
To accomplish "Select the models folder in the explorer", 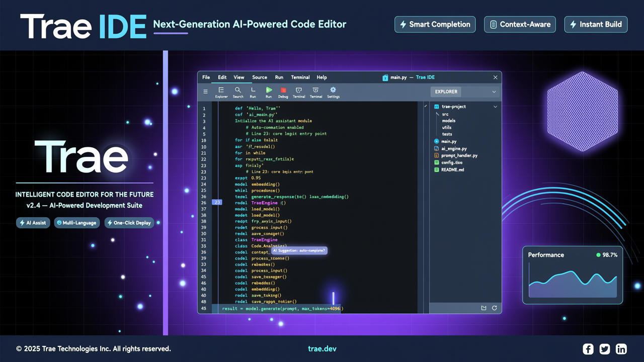I will pos(449,121).
